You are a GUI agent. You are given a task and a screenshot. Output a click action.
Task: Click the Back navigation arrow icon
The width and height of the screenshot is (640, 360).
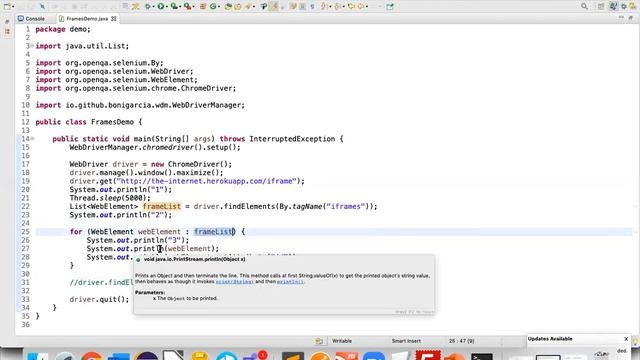[x=351, y=7]
